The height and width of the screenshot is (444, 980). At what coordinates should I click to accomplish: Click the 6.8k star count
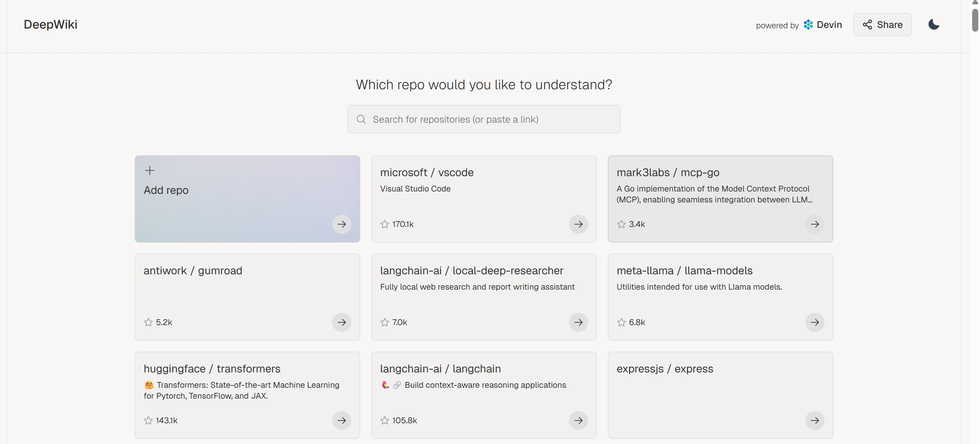(637, 322)
